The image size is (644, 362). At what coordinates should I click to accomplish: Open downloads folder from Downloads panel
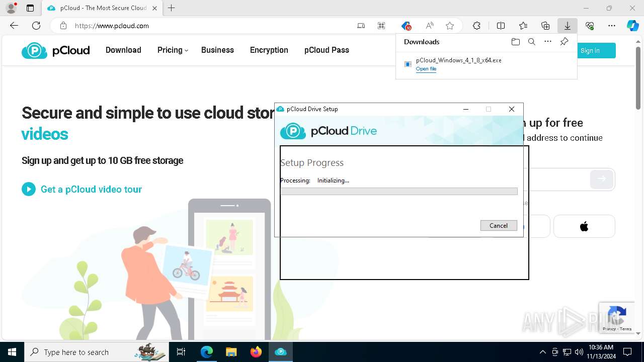[515, 42]
